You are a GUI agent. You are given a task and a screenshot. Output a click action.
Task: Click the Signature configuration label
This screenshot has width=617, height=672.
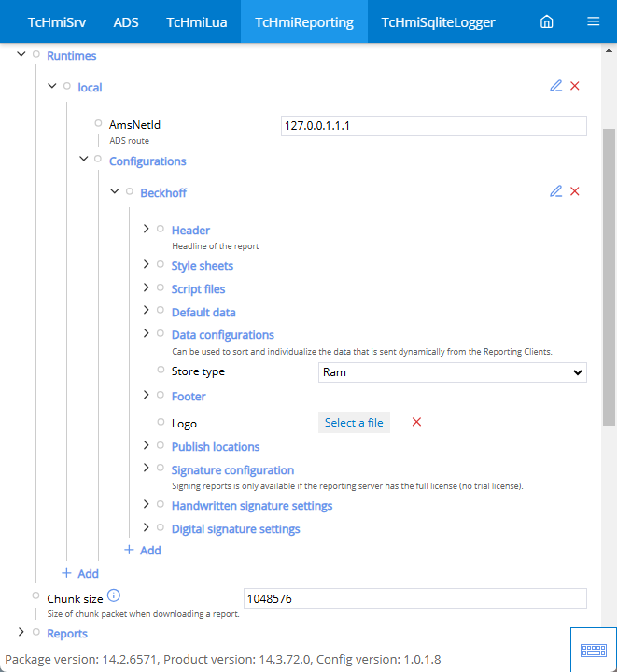click(232, 470)
